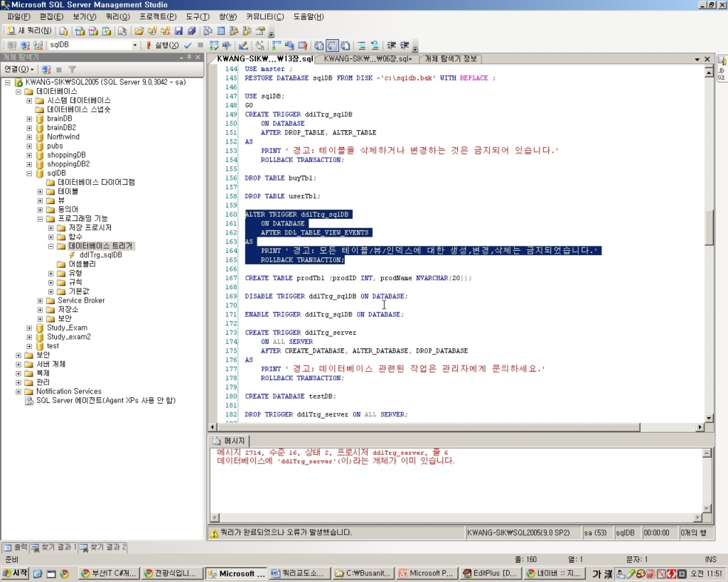Collapse the 데이터베이스 트리거 folder
This screenshot has width=728, height=582.
point(50,246)
